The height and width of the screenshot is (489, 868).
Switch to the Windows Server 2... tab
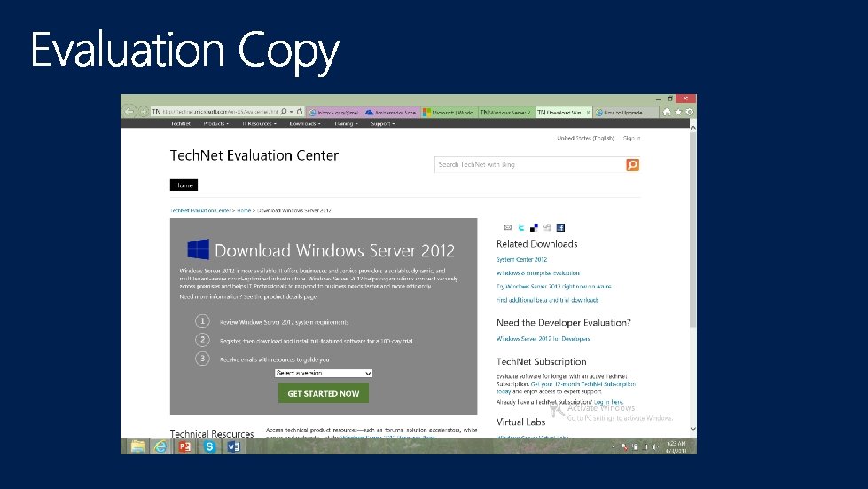(x=506, y=113)
